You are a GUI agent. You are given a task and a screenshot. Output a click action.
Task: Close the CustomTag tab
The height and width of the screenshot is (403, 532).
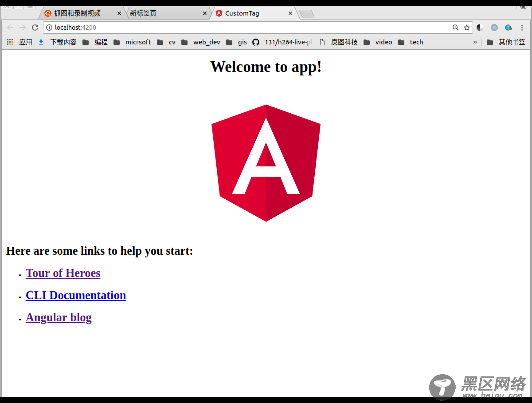[x=290, y=13]
